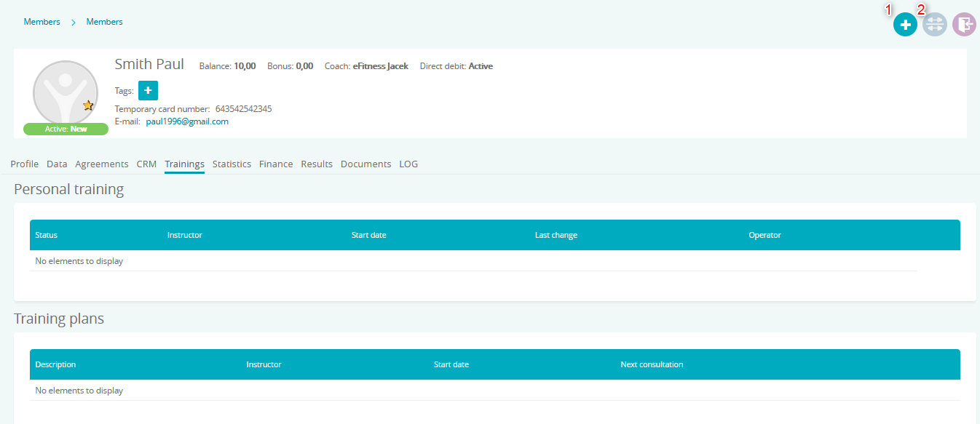Click the gold star on the avatar
This screenshot has width=980, height=424.
(88, 105)
